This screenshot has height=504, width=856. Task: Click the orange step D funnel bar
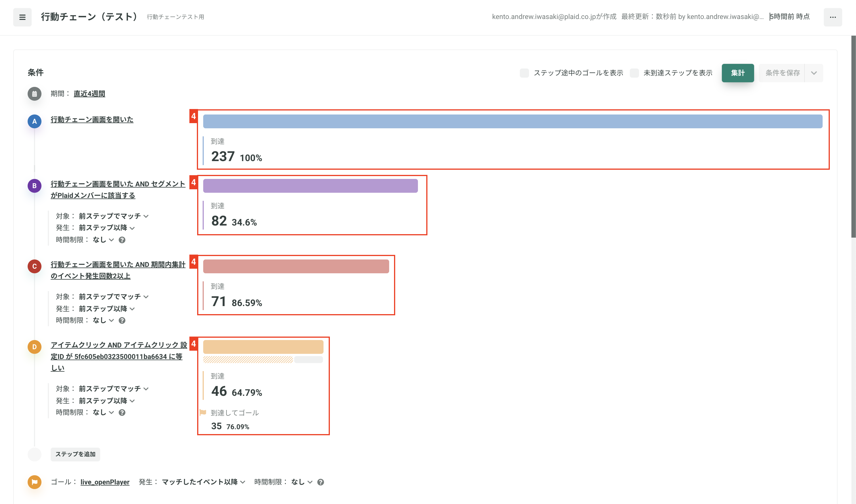click(x=263, y=347)
